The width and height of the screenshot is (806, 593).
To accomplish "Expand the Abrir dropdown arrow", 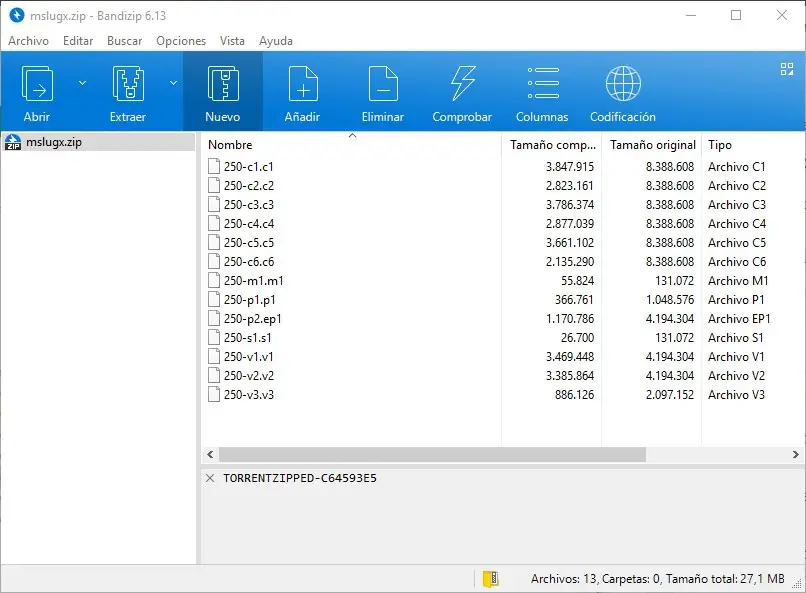I will [x=82, y=83].
